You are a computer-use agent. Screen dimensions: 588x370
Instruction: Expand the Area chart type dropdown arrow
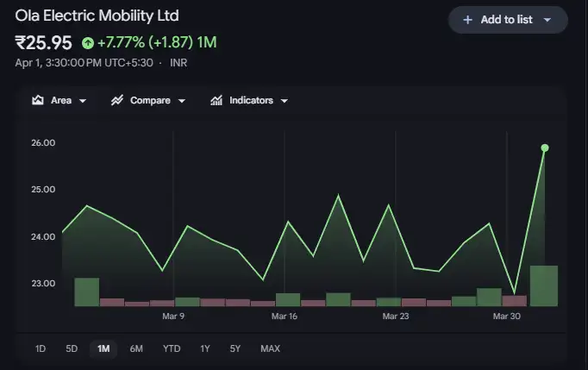tap(83, 101)
